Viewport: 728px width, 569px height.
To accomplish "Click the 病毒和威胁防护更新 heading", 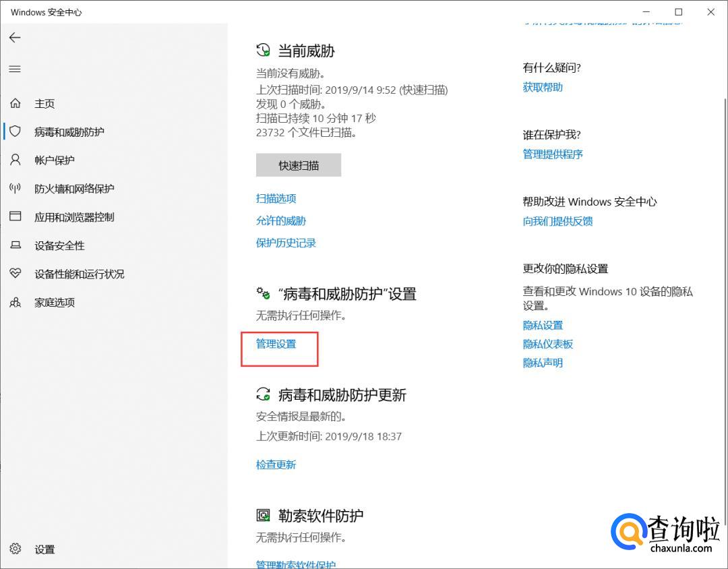I will pos(342,395).
